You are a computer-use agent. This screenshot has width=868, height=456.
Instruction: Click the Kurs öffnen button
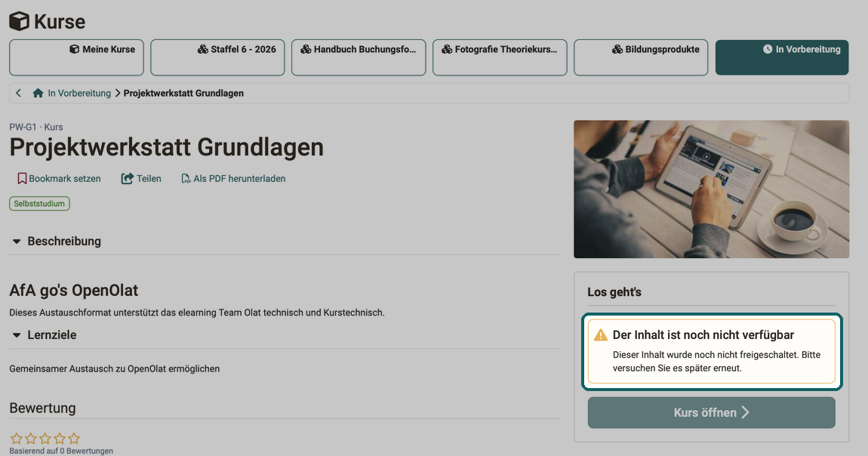[711, 412]
